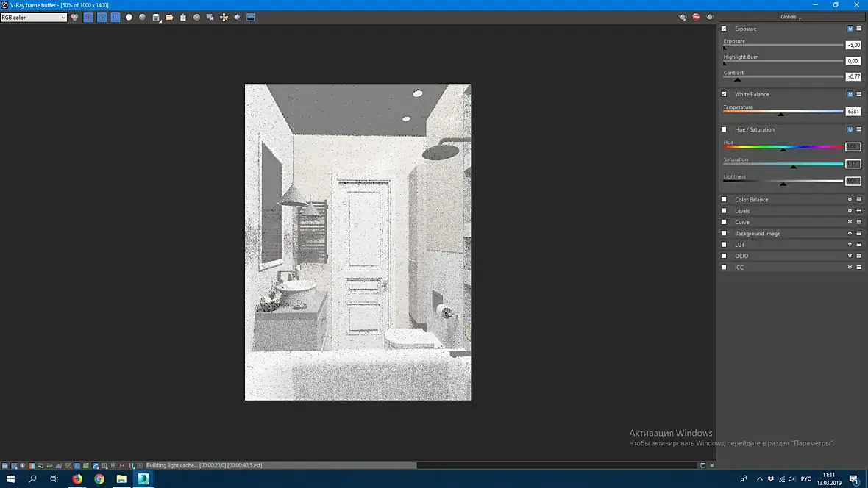Uncheck the White Balance checkbox

pyautogui.click(x=724, y=94)
